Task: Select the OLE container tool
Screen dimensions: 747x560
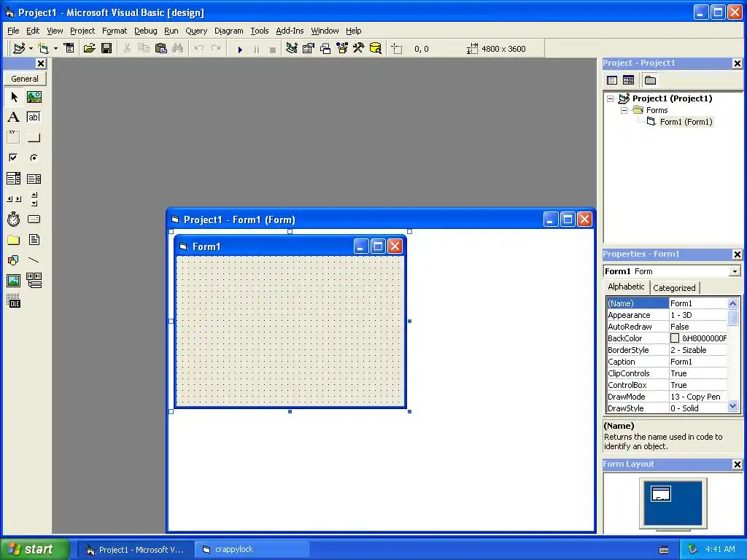Action: tap(14, 301)
